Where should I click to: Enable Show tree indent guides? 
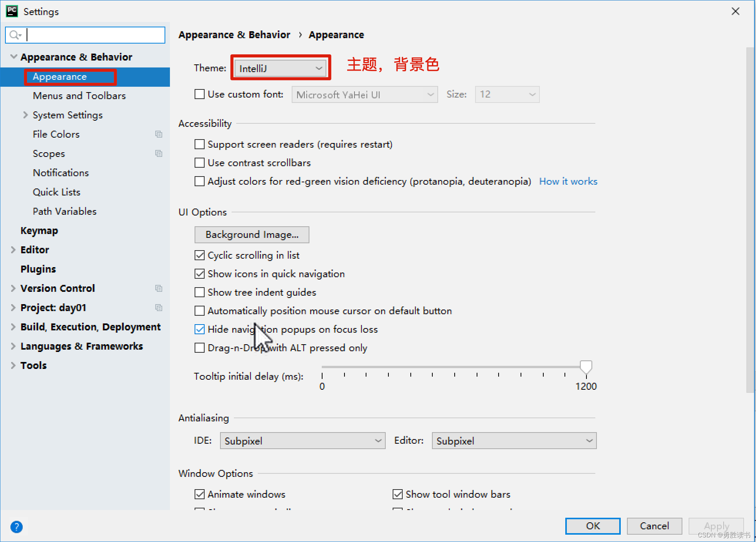click(200, 292)
